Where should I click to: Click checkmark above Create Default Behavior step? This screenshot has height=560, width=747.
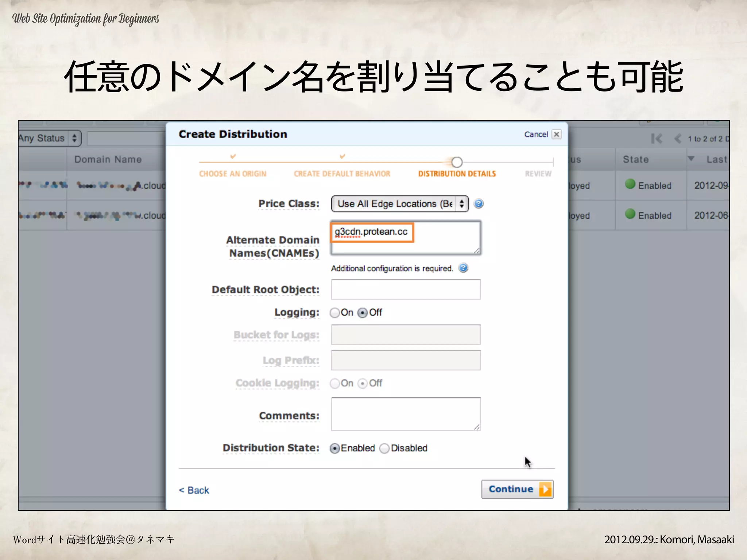(x=342, y=156)
